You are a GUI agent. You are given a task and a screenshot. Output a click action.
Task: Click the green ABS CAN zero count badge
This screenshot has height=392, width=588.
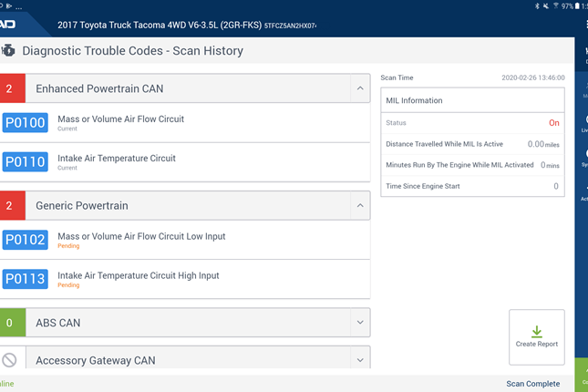[10, 323]
